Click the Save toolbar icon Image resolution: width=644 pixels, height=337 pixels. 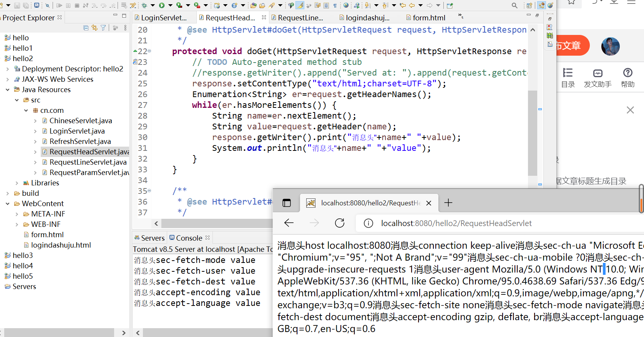pyautogui.click(x=17, y=5)
